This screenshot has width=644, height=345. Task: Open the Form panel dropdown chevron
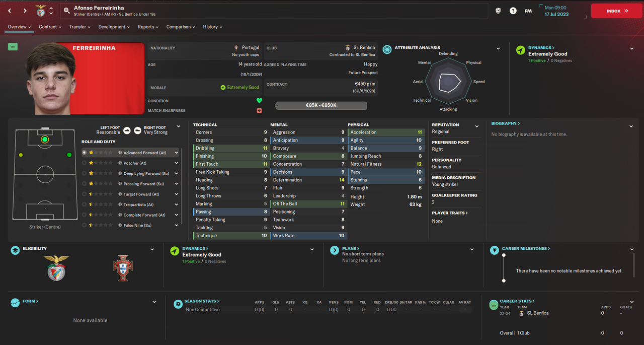(x=154, y=302)
